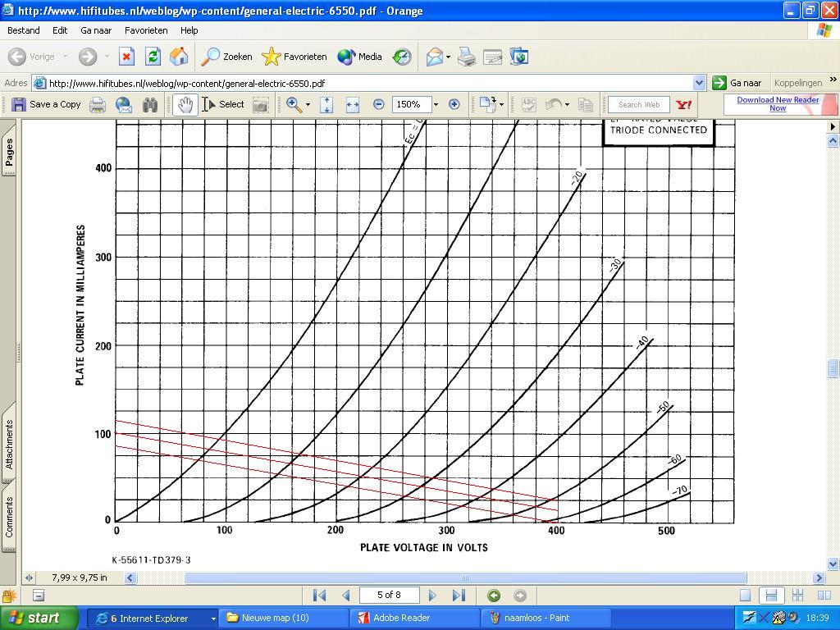
Task: Expand the zoom tool options arrow
Action: click(x=308, y=105)
